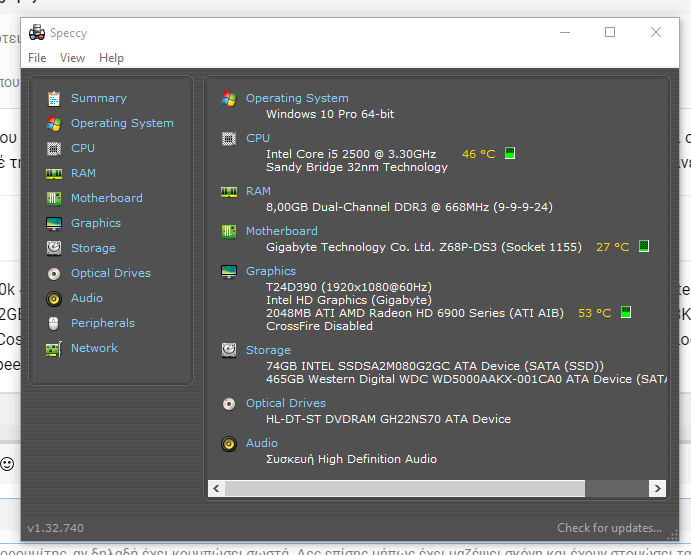Viewport: 691px width, 555px height.
Task: Open the View menu
Action: [x=72, y=58]
